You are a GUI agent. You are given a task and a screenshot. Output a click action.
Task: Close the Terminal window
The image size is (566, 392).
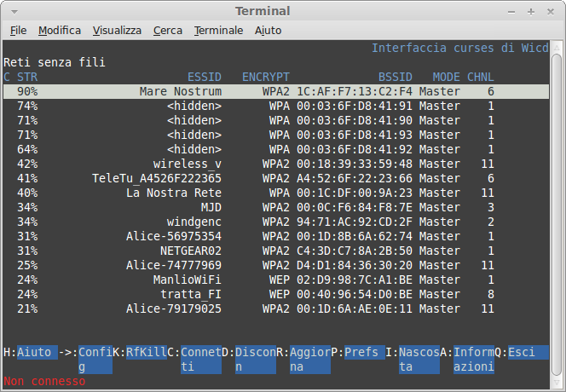[x=550, y=11]
